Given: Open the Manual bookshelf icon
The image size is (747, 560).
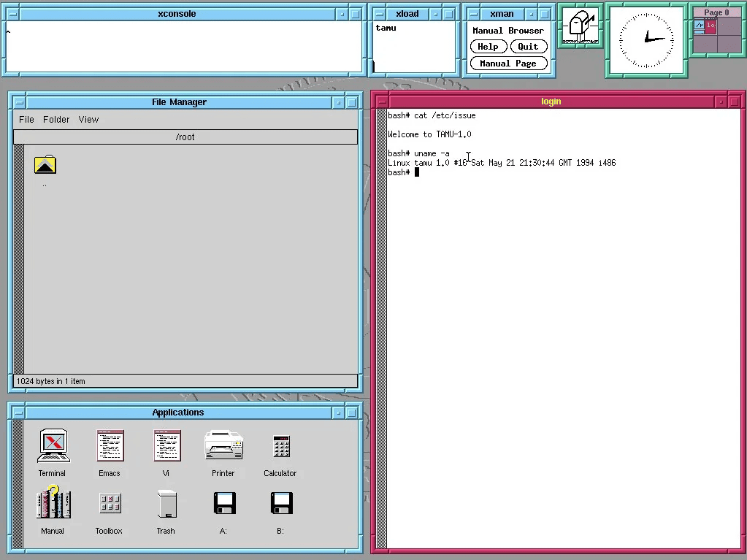Looking at the screenshot, I should 53,502.
